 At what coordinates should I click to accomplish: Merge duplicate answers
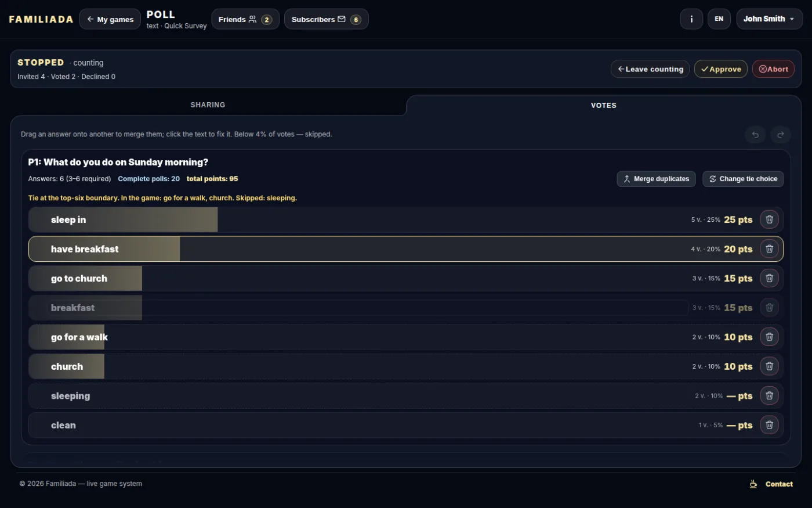[x=657, y=179]
